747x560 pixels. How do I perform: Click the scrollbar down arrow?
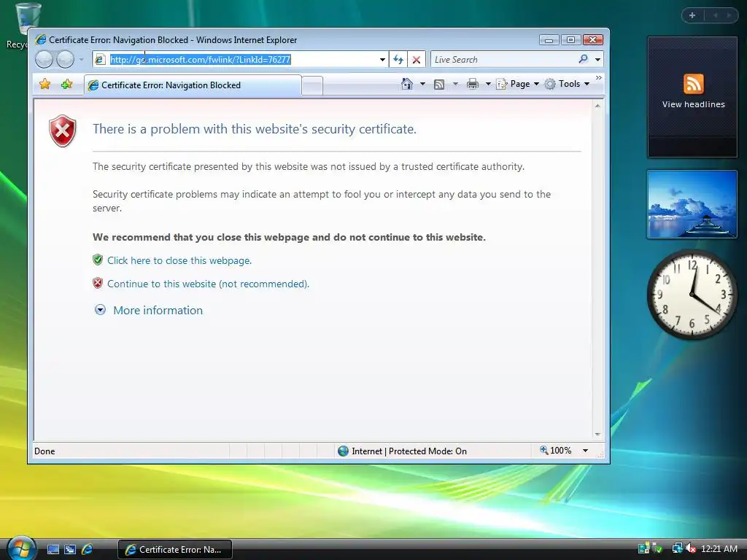597,435
